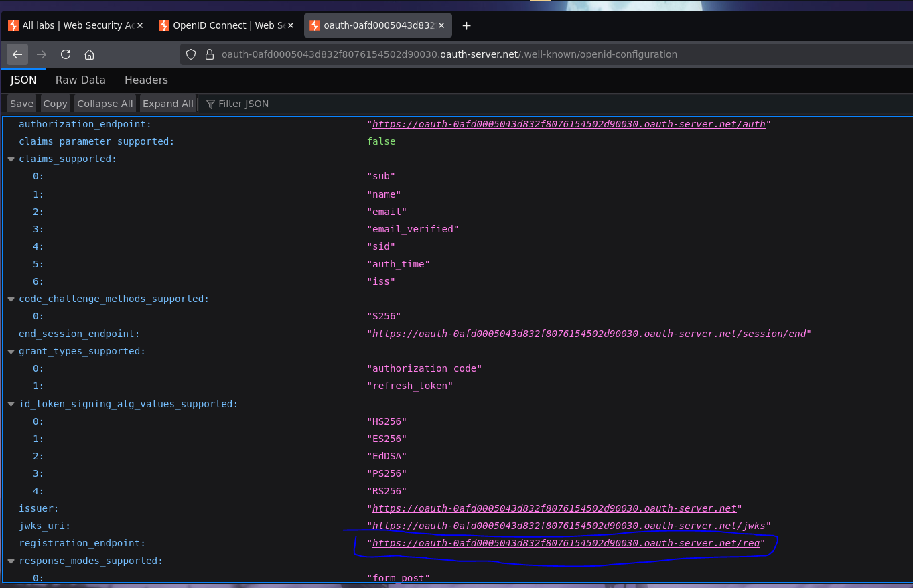Click Collapse All button
Screen dimensions: 913x588
coord(105,104)
